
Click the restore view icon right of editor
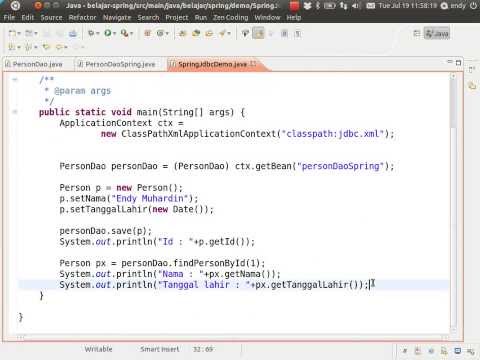[x=472, y=70]
